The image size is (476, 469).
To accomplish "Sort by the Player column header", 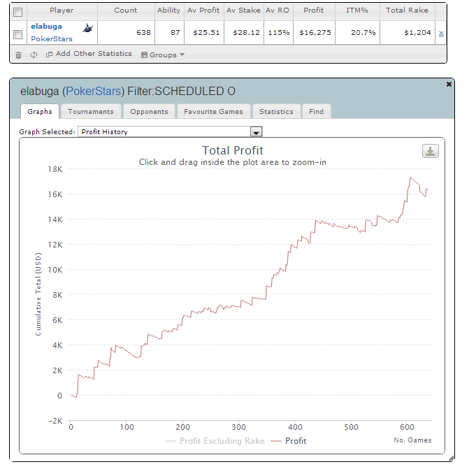I will coord(62,10).
